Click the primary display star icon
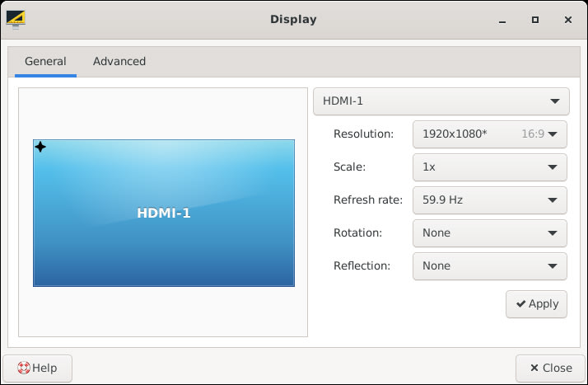 (40, 147)
